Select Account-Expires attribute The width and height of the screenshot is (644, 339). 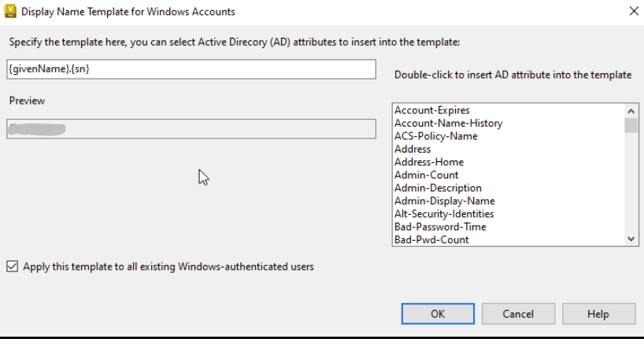pyautogui.click(x=432, y=110)
